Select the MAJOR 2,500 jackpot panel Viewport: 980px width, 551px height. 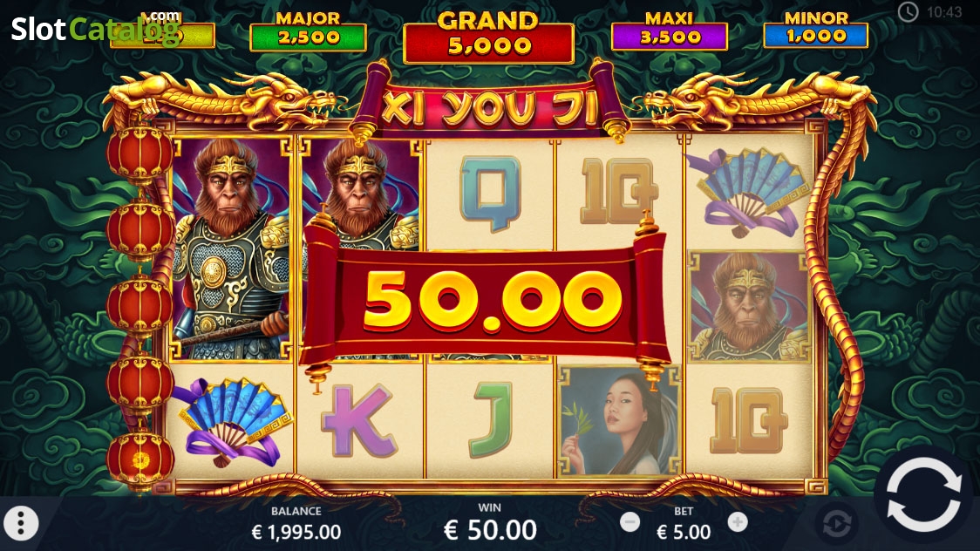pyautogui.click(x=308, y=31)
